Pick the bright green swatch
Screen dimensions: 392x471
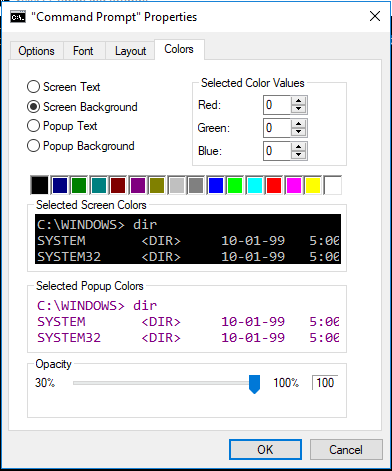[x=235, y=185]
